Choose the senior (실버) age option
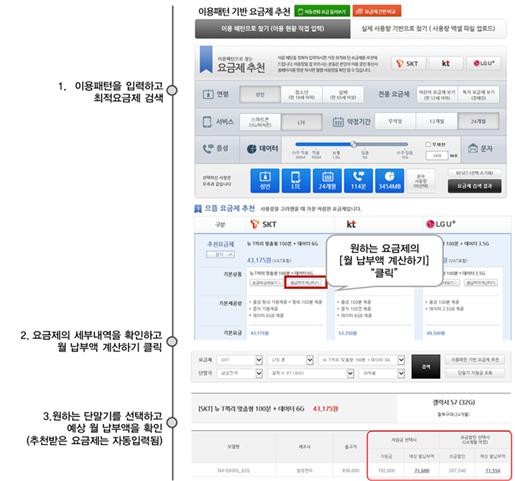Screen dimensions: 515x481 click(343, 95)
